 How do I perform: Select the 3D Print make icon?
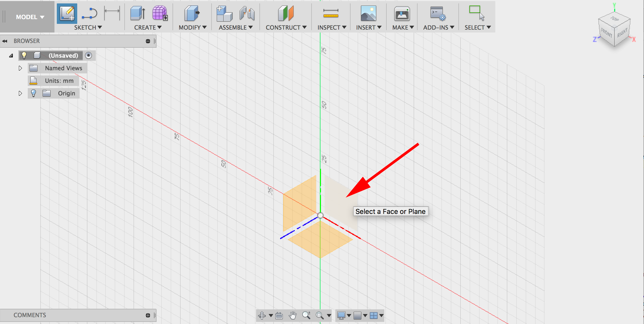(402, 13)
